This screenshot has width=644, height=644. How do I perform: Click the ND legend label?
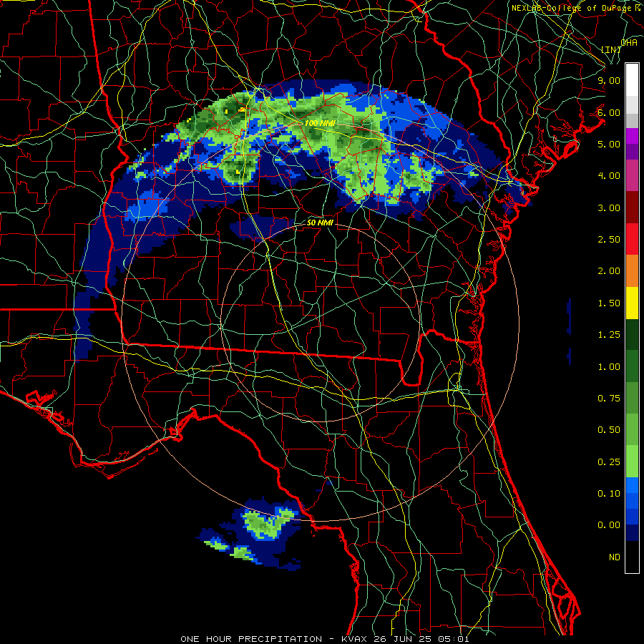[615, 557]
